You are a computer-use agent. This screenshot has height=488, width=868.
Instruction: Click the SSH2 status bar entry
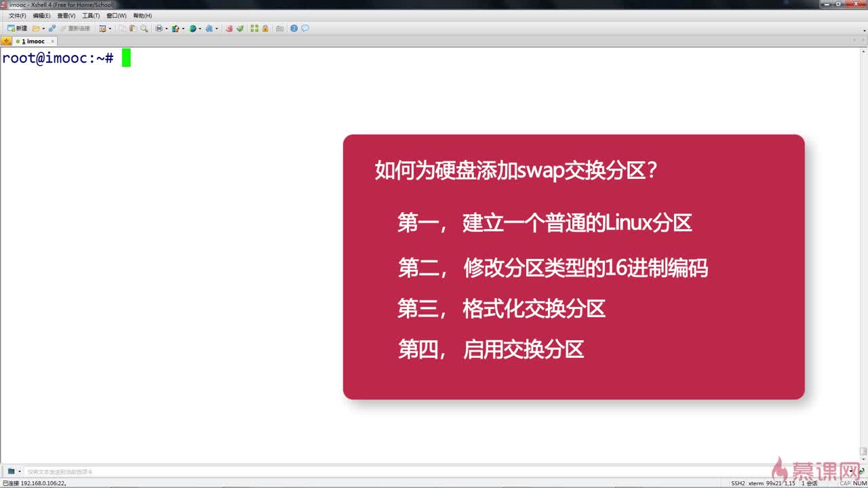[738, 483]
